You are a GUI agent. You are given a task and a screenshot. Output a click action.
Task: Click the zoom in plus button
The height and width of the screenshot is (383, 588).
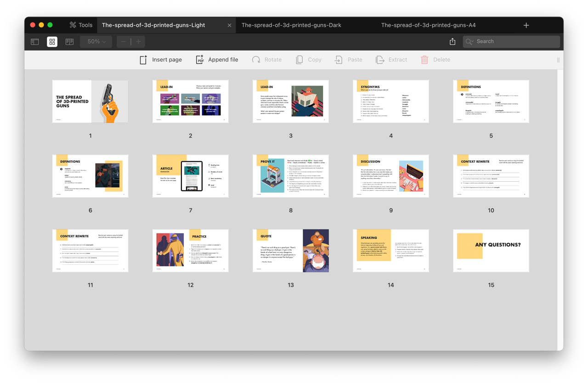138,42
